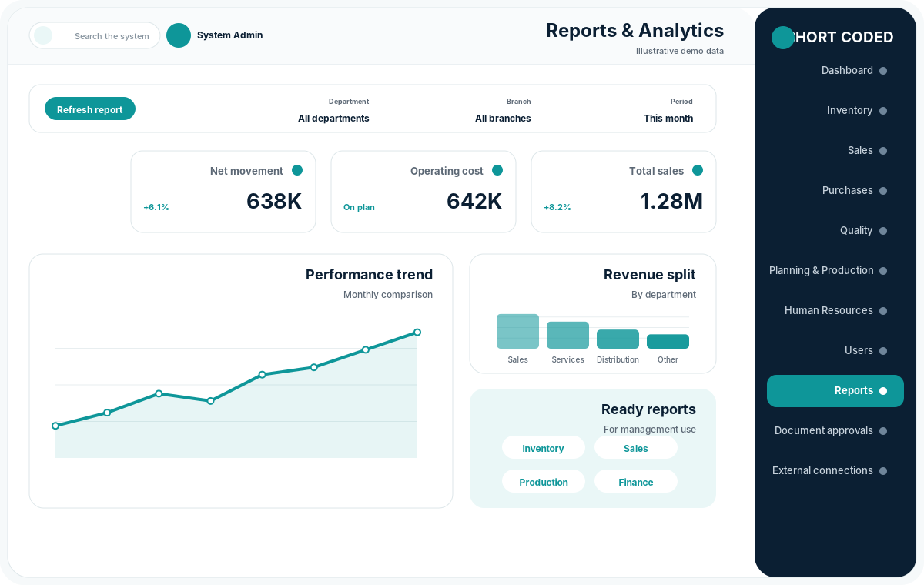924x585 pixels.
Task: Open External connections
Action: point(835,470)
